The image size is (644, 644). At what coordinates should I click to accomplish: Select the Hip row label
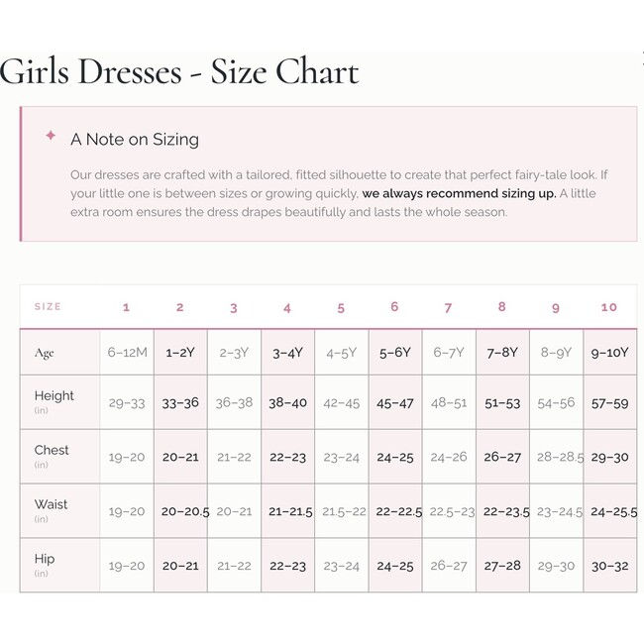[45, 559]
